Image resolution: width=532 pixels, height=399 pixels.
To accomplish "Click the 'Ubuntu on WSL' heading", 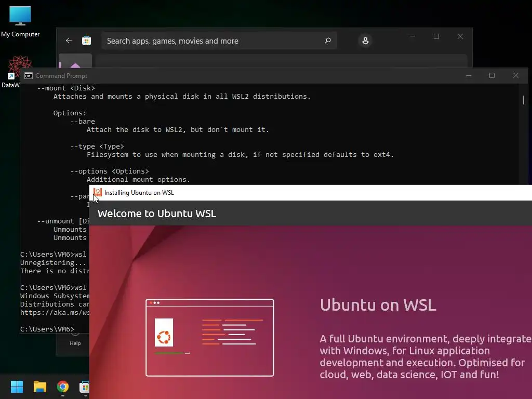I will [378, 304].
